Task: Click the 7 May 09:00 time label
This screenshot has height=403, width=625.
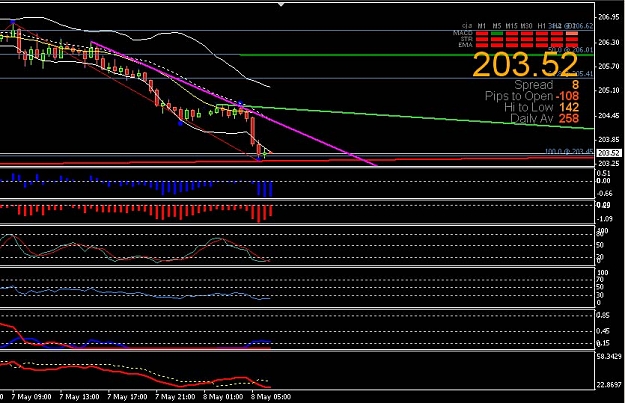Action: pos(31,397)
